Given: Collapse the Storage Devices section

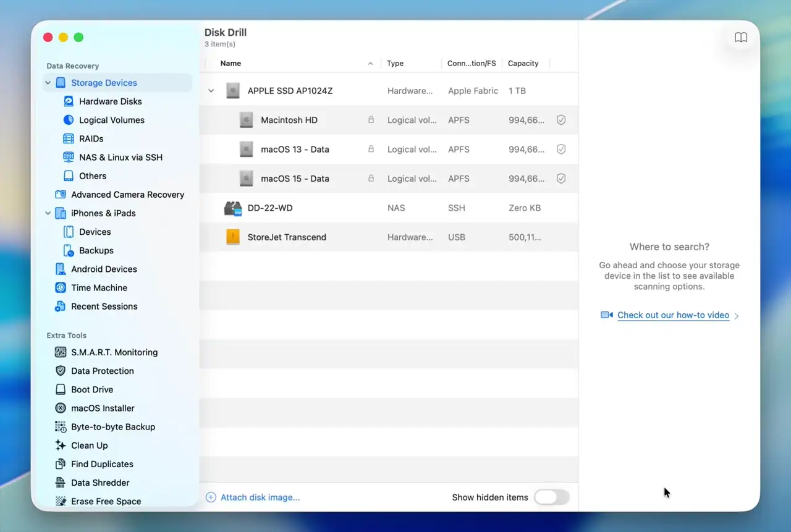Looking at the screenshot, I should [x=48, y=82].
